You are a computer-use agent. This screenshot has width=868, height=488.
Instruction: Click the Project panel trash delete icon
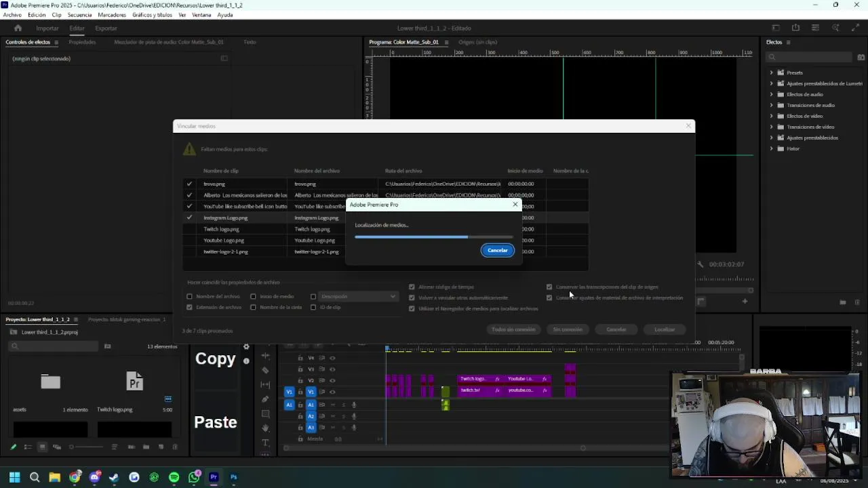(175, 447)
